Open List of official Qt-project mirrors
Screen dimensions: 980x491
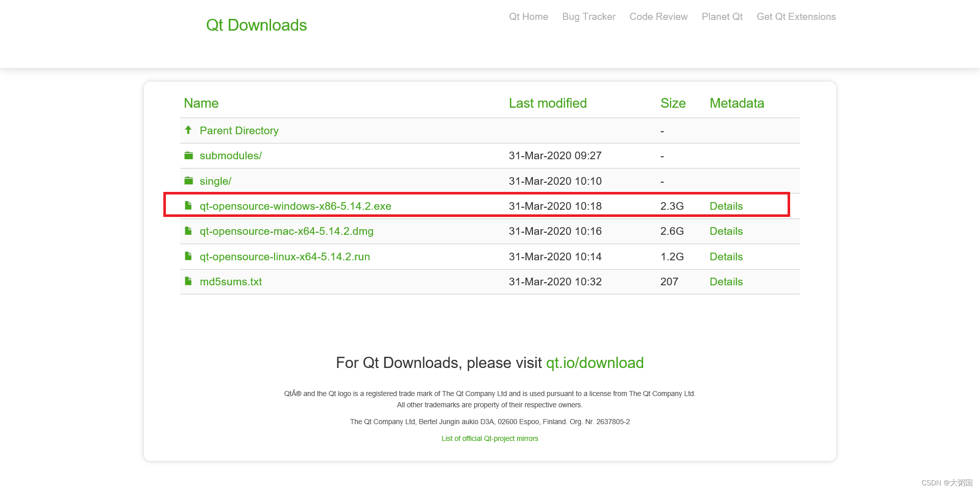tap(489, 438)
